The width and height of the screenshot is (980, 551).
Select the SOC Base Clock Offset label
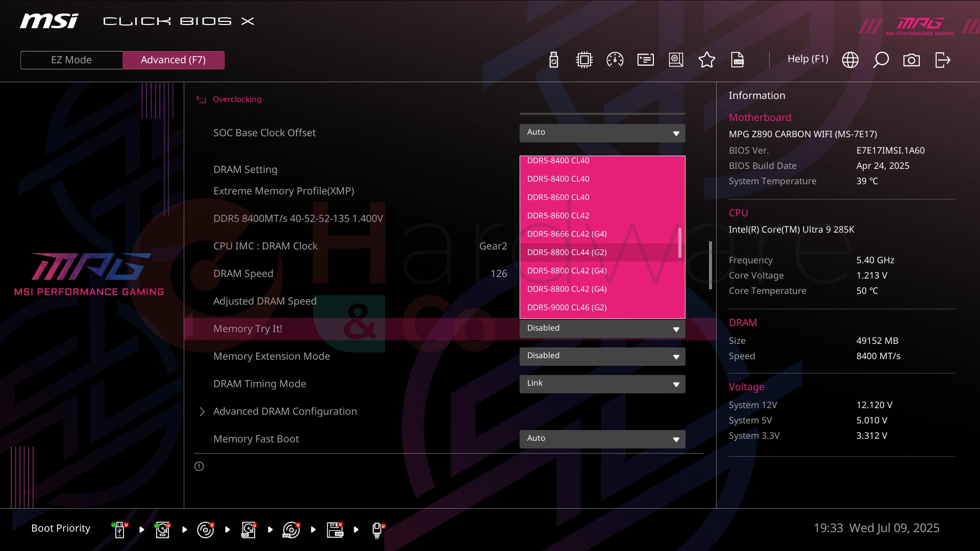click(x=264, y=133)
